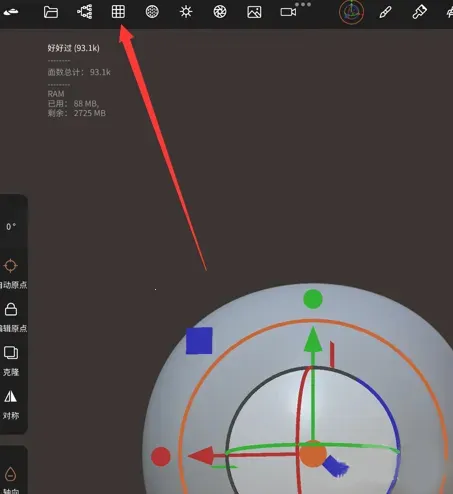The width and height of the screenshot is (453, 494).
Task: Open the scene hierarchy menu
Action: [x=85, y=12]
